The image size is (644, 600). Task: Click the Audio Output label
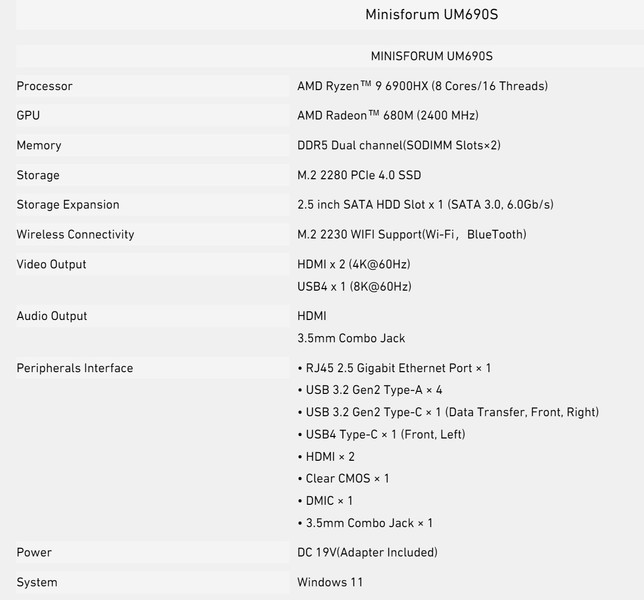coord(52,316)
